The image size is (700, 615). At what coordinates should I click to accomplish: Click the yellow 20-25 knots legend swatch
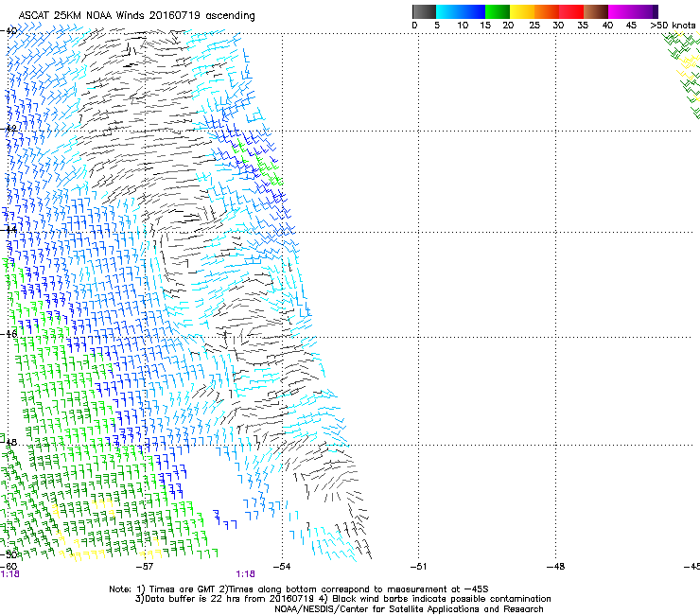tap(521, 11)
